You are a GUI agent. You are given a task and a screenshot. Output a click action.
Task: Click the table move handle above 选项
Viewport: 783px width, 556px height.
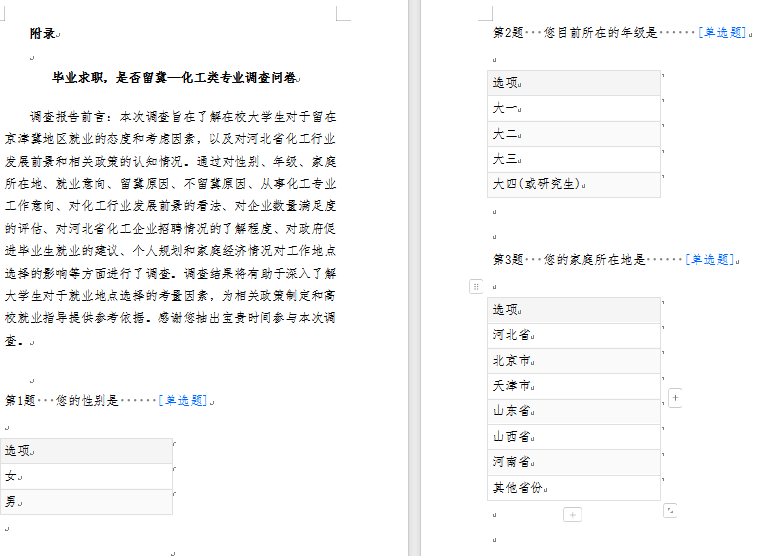coord(475,286)
